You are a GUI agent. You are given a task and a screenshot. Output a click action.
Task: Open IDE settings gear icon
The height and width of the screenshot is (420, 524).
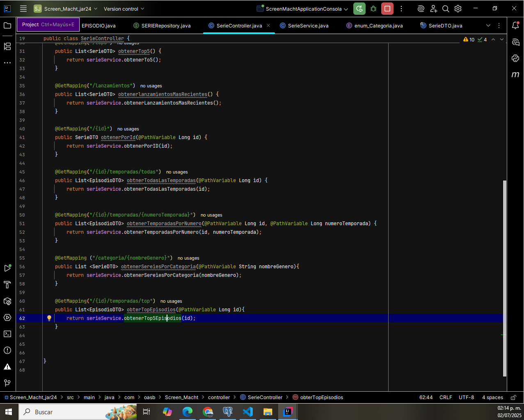point(458,9)
